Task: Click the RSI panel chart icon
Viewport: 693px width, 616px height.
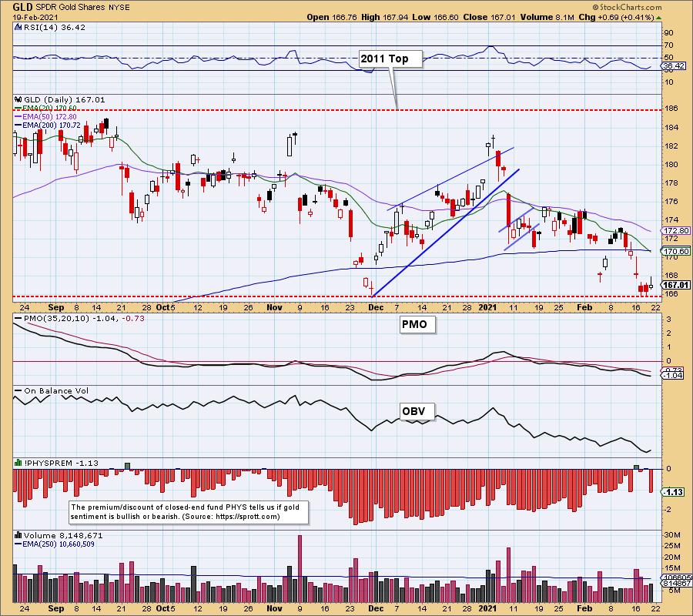Action: [x=18, y=27]
